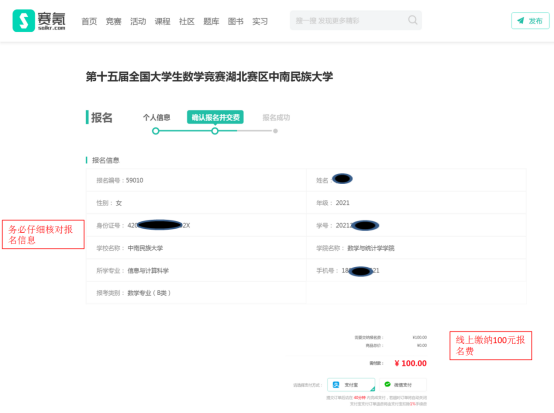
Task: Open the 实习 navigation link
Action: [260, 22]
